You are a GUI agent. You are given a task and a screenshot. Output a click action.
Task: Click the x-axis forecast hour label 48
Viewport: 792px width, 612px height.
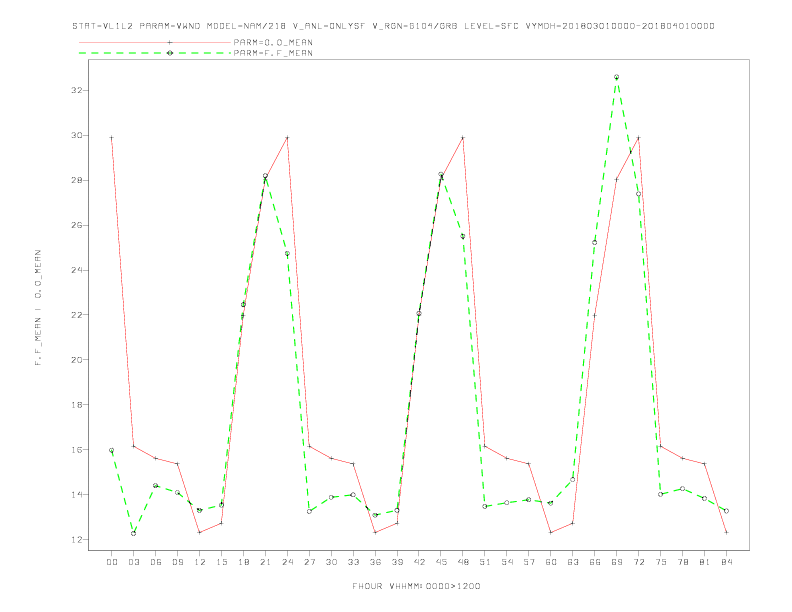[463, 562]
